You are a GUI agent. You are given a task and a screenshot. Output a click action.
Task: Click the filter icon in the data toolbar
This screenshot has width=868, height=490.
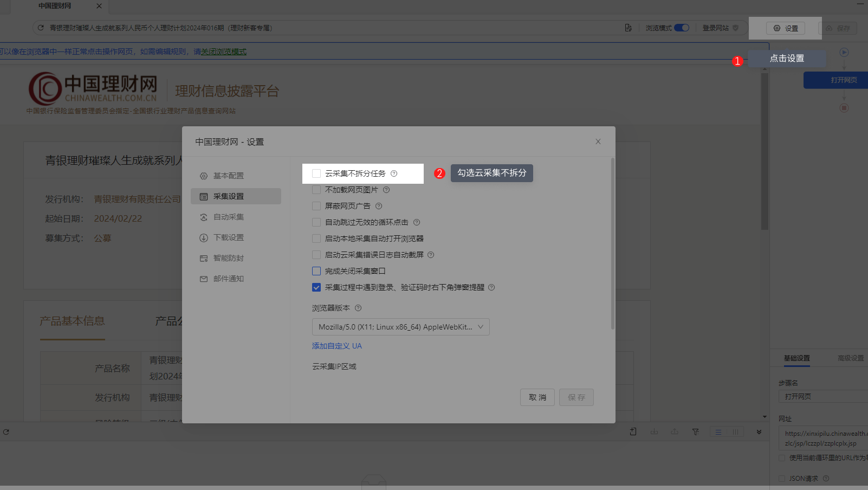[696, 431]
